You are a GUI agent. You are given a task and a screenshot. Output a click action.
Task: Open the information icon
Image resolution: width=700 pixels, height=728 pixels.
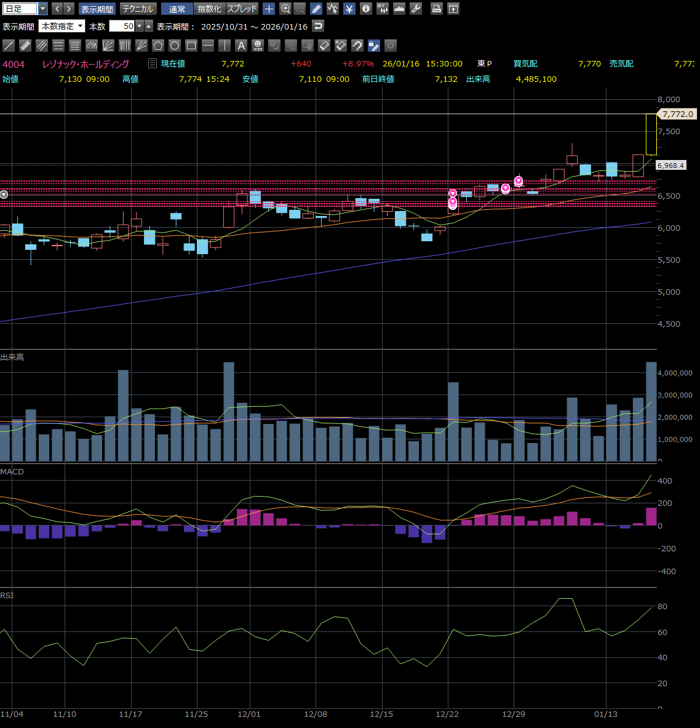[366, 9]
